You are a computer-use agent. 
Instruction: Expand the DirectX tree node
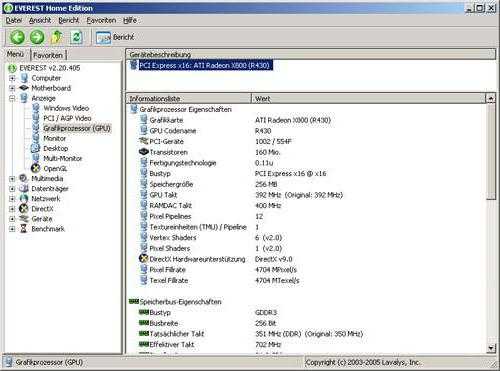tap(12, 209)
